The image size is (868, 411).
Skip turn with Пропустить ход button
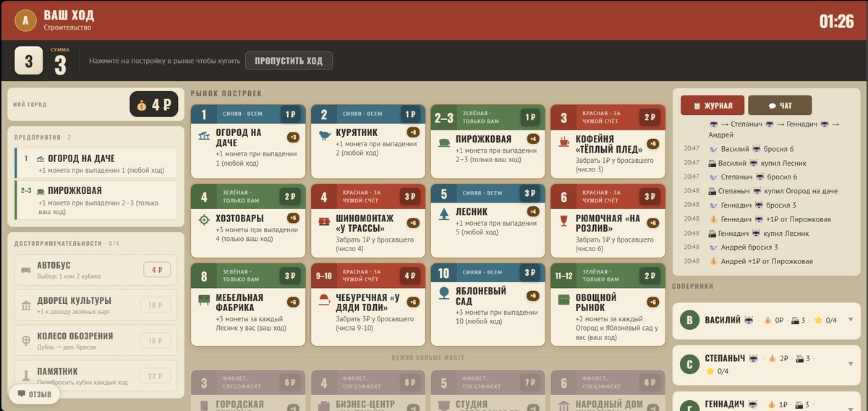click(x=289, y=61)
